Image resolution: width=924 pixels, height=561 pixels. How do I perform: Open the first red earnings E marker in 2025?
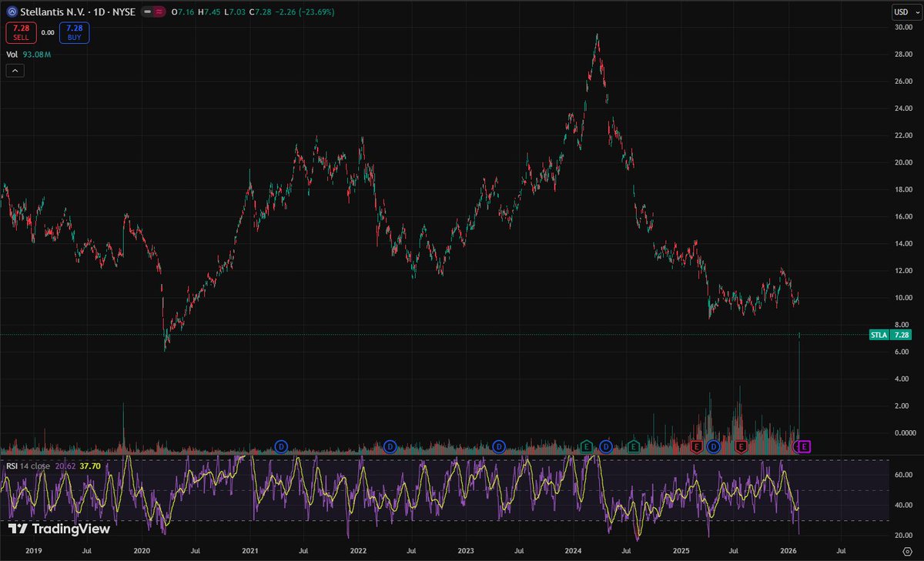click(x=696, y=446)
